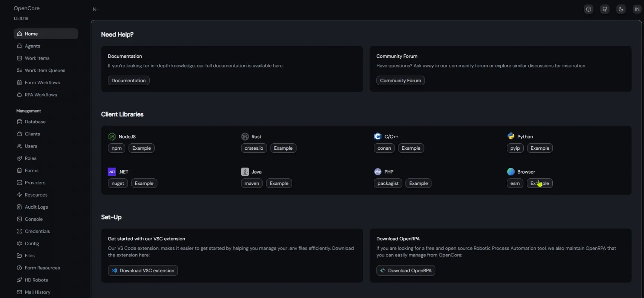
Task: Open the Rust Example button
Action: (x=283, y=148)
